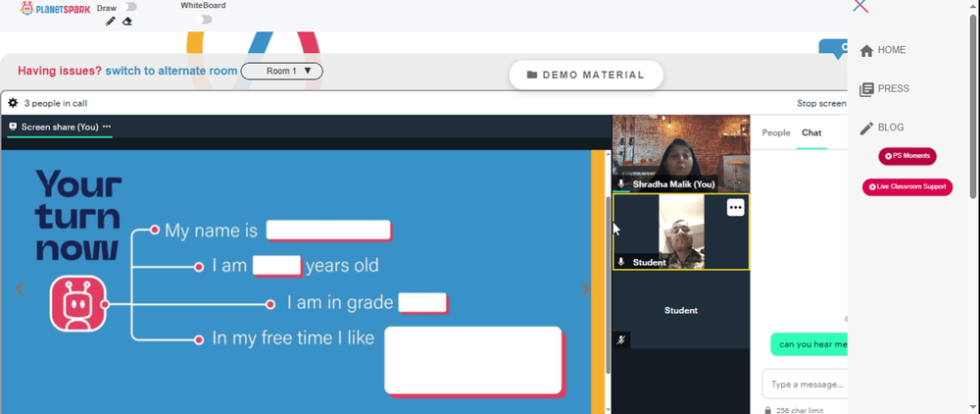Go to next slide arrow

tap(585, 289)
